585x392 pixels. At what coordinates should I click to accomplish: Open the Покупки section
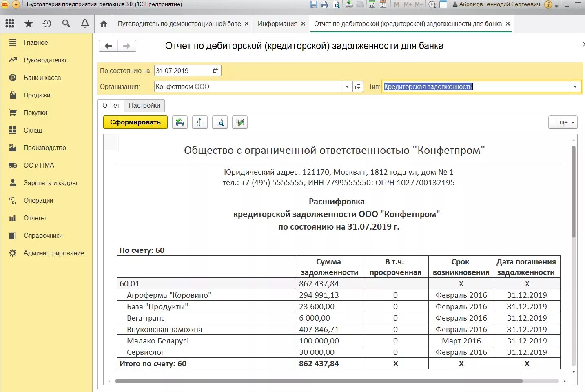(x=35, y=113)
